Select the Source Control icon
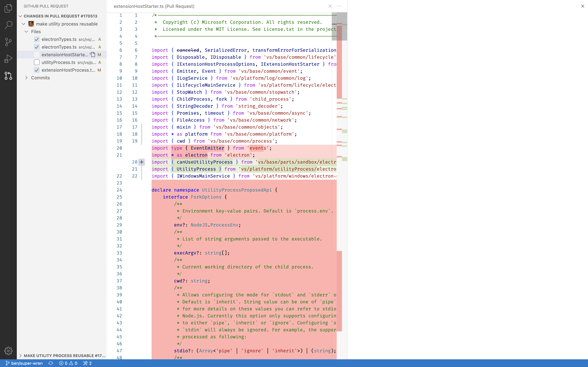Screen dimensions: 588x367 coord(8,42)
